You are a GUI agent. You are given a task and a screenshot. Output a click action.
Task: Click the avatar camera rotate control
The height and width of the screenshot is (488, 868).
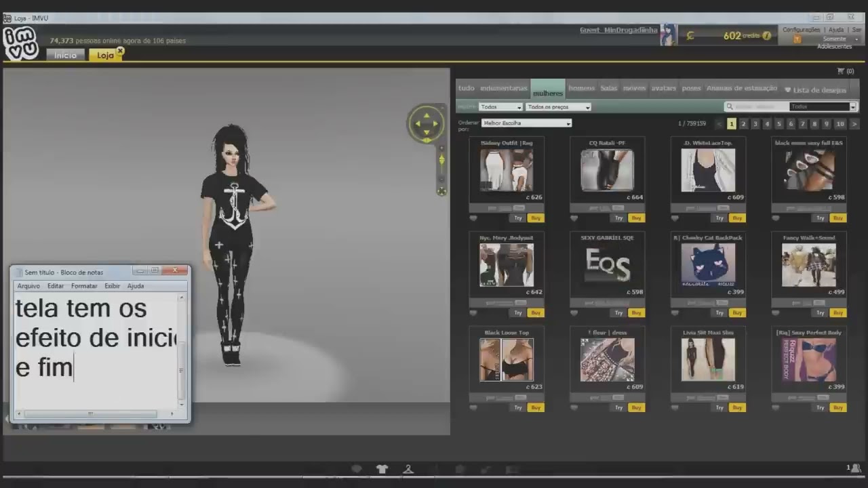point(427,123)
